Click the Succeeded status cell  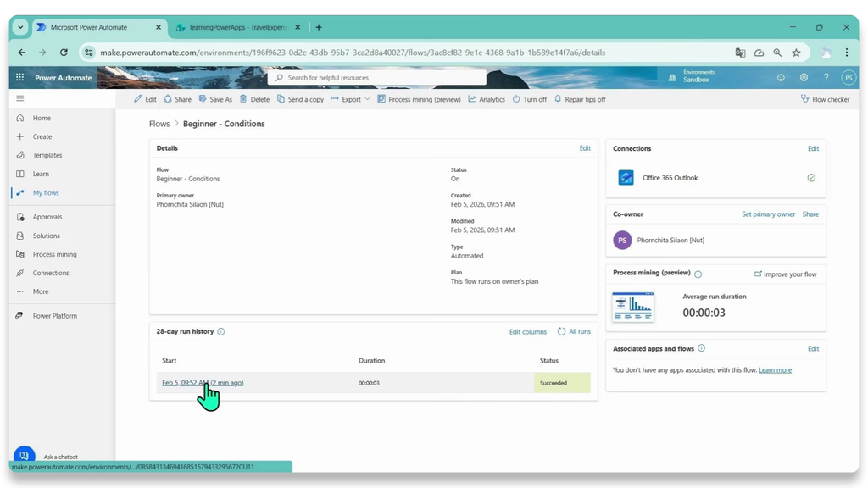point(562,383)
